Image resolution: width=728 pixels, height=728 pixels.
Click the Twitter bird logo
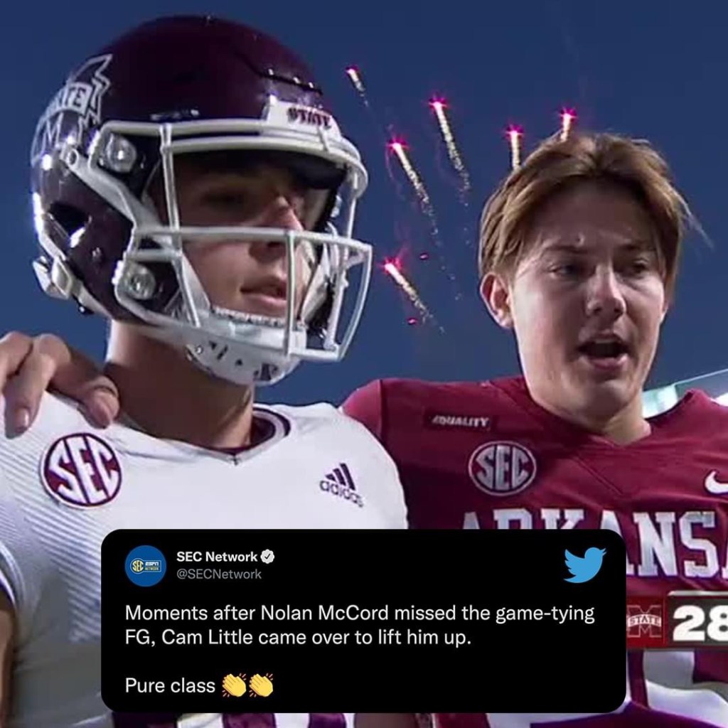[584, 564]
